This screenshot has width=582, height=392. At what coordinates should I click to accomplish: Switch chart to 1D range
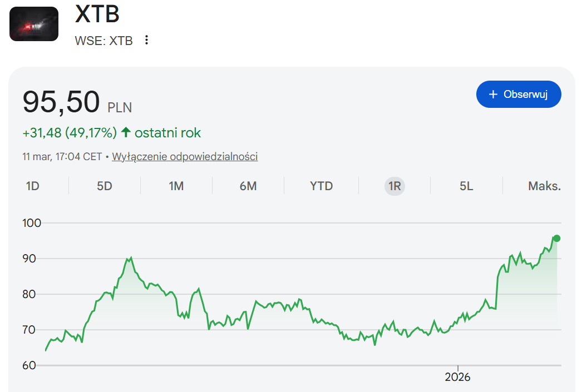[33, 186]
